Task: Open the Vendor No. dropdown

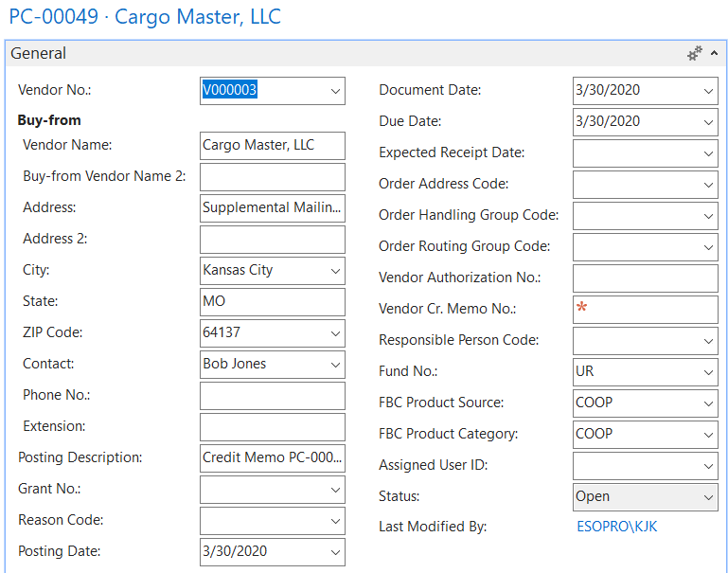Action: coord(335,91)
